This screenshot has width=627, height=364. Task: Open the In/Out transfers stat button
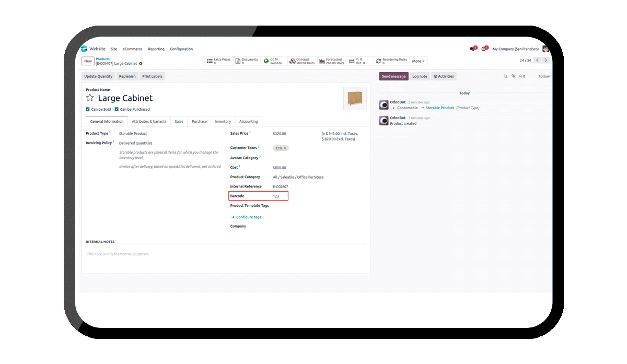point(361,61)
